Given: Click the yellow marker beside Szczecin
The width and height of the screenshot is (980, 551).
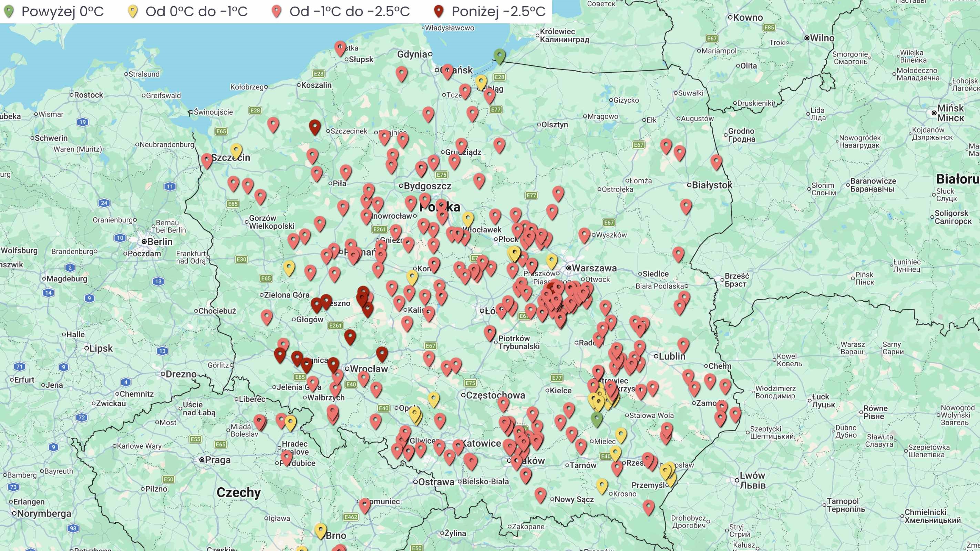Looking at the screenshot, I should tap(236, 150).
